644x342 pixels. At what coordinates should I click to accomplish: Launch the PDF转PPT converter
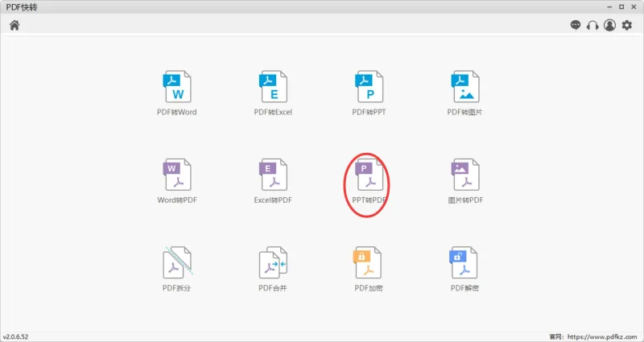(369, 87)
